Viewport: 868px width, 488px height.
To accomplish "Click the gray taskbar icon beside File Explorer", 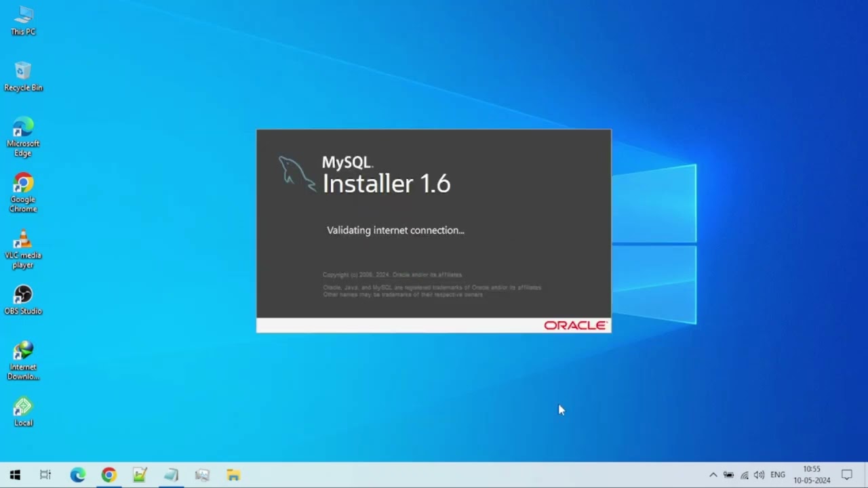I will pyautogui.click(x=202, y=475).
